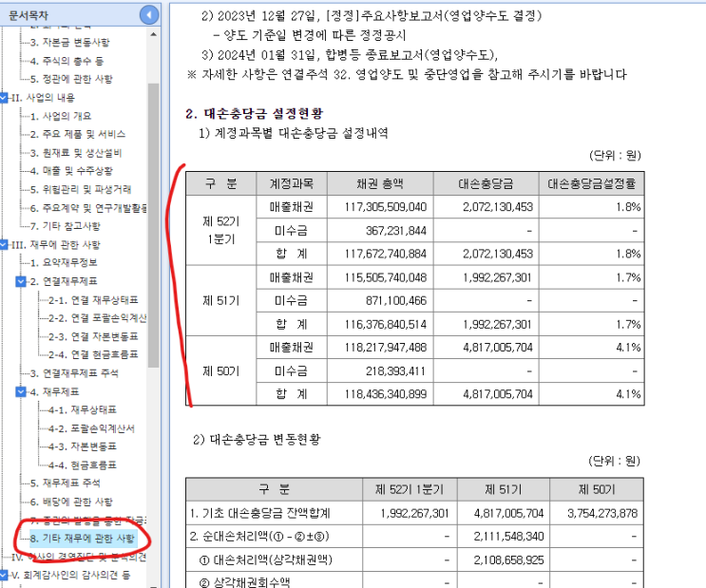Collapse the V. 회계감사인의 감사의견 등 node
Image resolution: width=706 pixels, height=588 pixels.
click(x=4, y=575)
